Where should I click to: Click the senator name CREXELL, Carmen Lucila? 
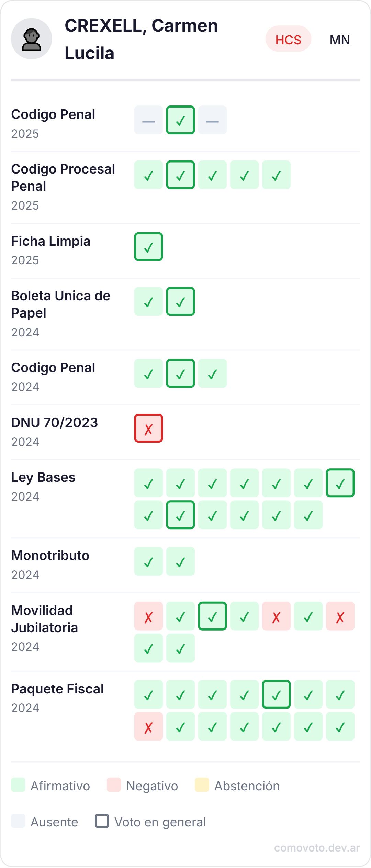coord(141,39)
